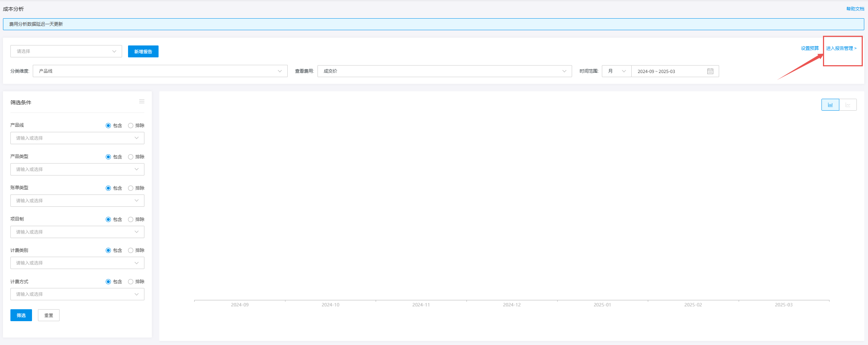Click the filter panel menu icon
The height and width of the screenshot is (345, 868).
[x=142, y=102]
